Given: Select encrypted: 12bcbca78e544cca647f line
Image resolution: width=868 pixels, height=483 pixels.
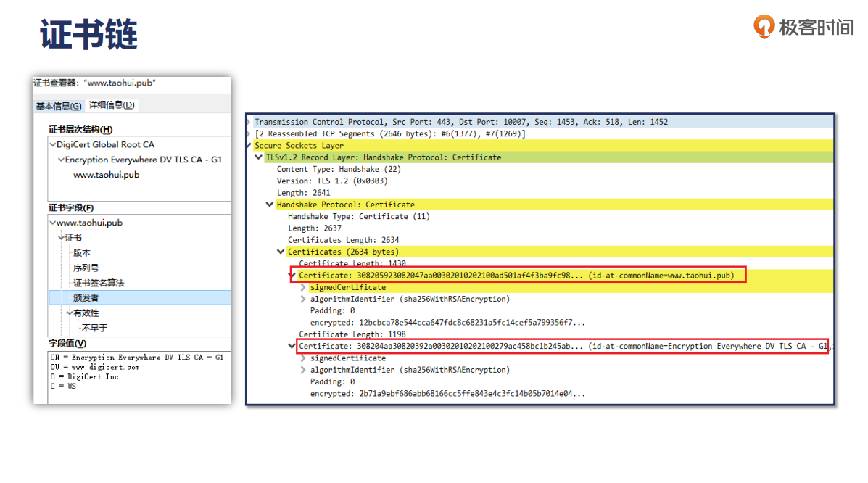Looking at the screenshot, I should (x=447, y=323).
